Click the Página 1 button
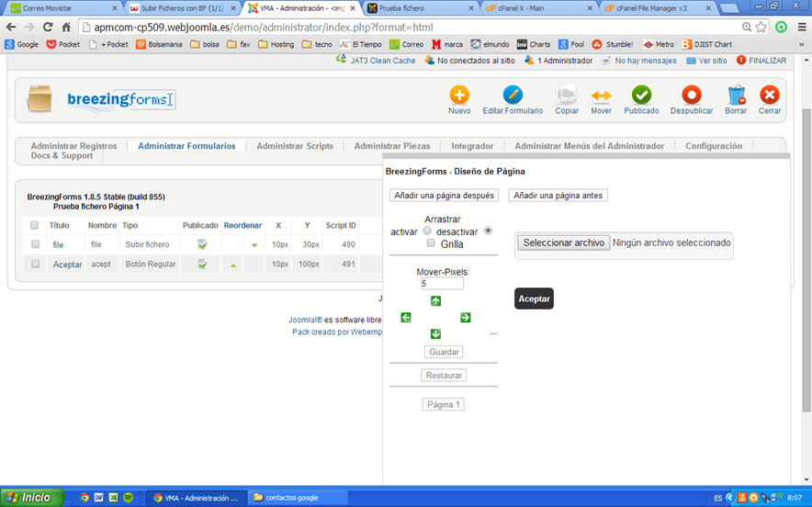This screenshot has width=812, height=507. point(444,404)
